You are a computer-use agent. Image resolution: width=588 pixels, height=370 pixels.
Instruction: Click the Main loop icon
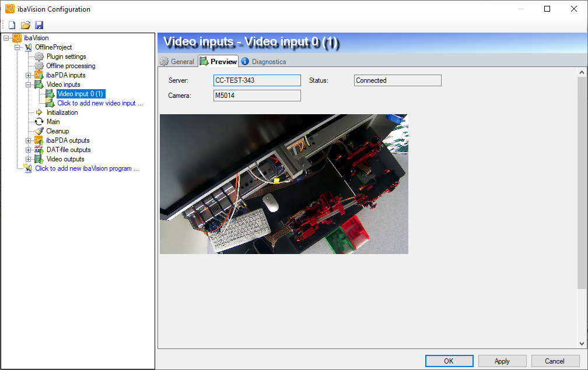click(39, 122)
